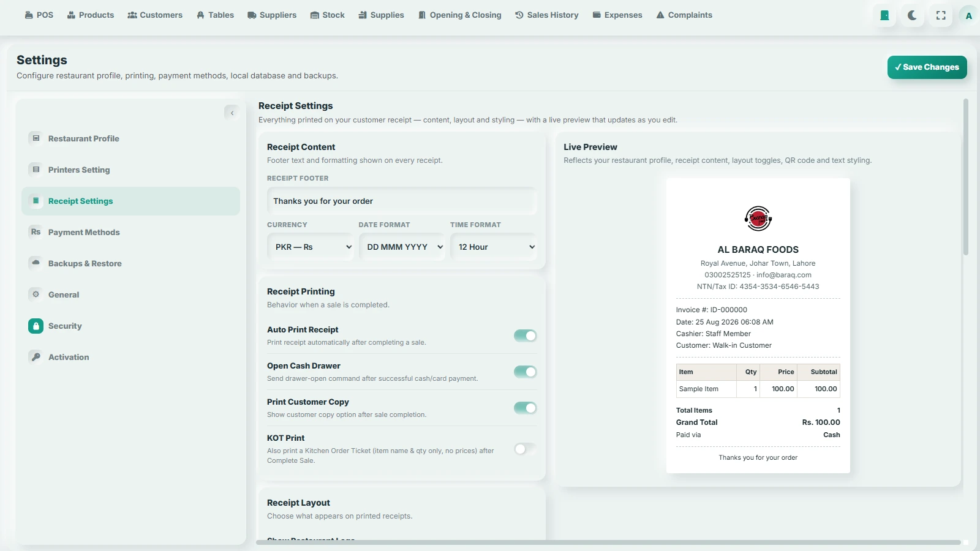Click the vertical scrollbar on the right

click(x=966, y=177)
